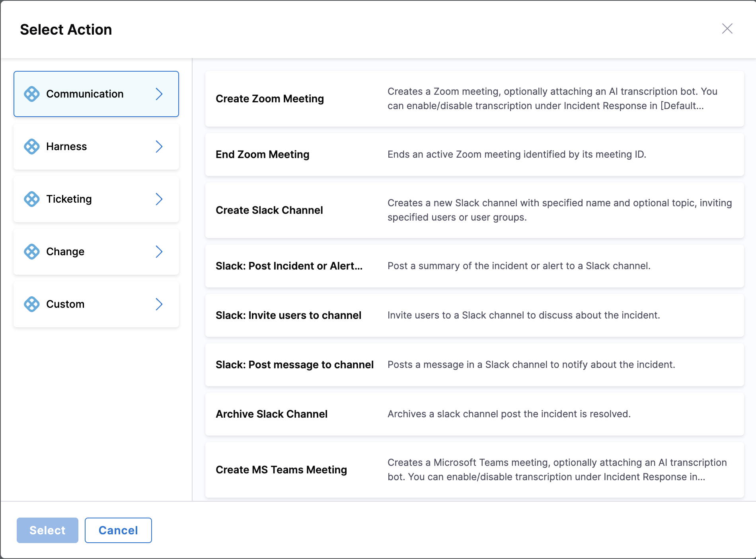756x559 pixels.
Task: Select the End Zoom Meeting action
Action: click(475, 154)
